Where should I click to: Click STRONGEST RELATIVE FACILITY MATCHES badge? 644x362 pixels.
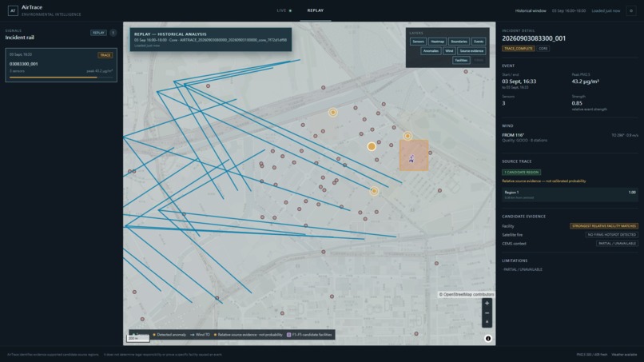(604, 226)
